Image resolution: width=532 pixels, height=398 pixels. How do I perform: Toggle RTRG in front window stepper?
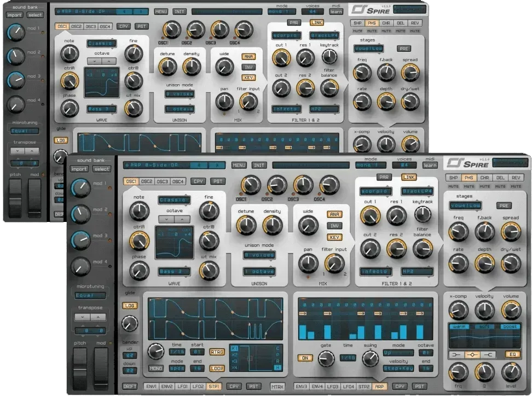(x=217, y=352)
